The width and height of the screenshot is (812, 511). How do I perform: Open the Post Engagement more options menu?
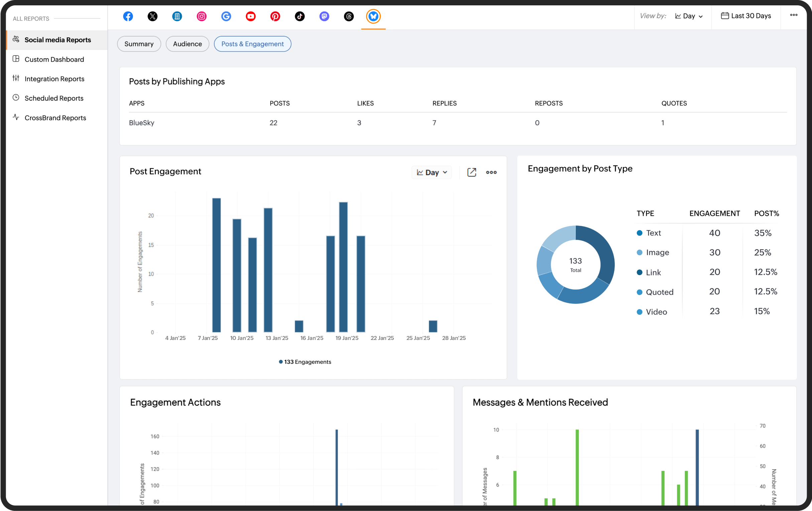(491, 172)
